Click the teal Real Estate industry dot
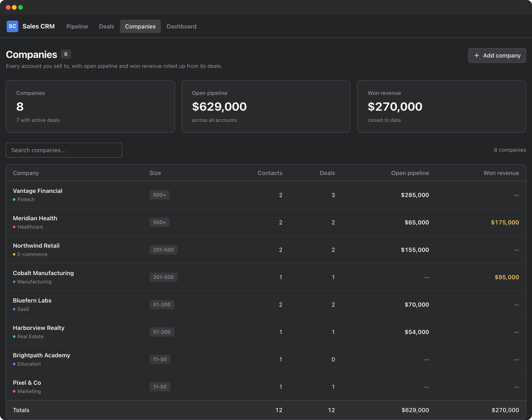532x420 pixels. (x=14, y=337)
